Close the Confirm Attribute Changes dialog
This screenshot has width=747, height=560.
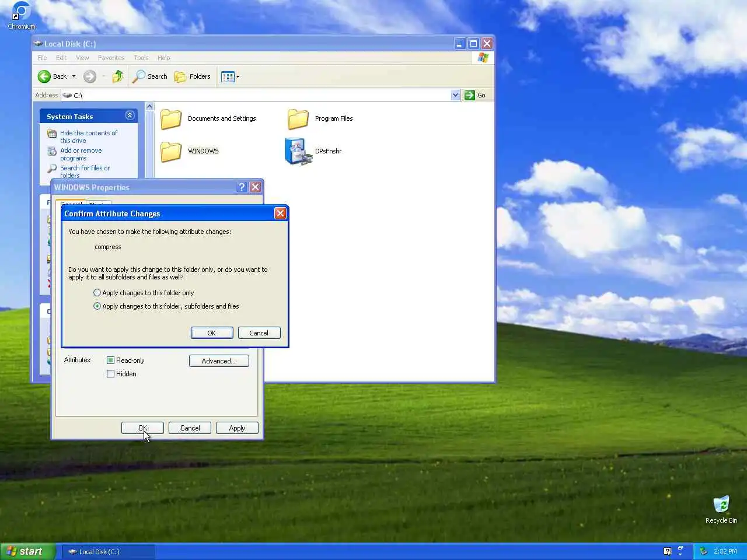(280, 213)
